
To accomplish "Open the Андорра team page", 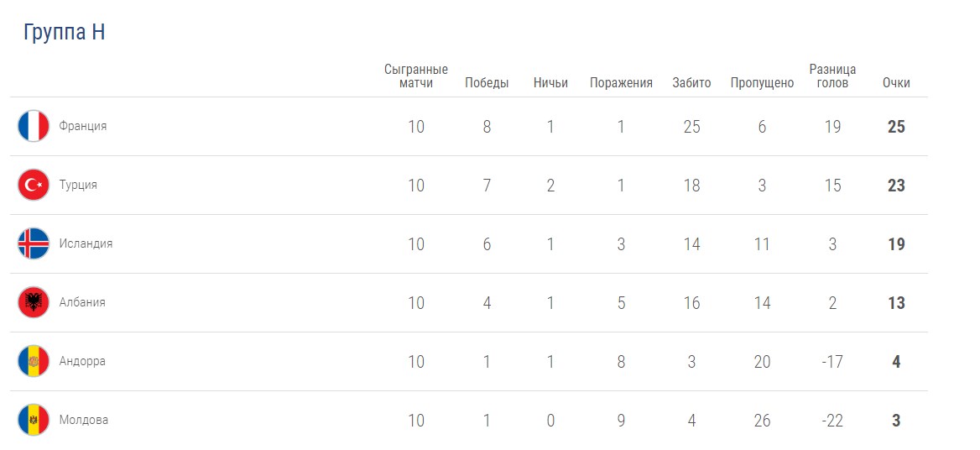I will [x=82, y=361].
